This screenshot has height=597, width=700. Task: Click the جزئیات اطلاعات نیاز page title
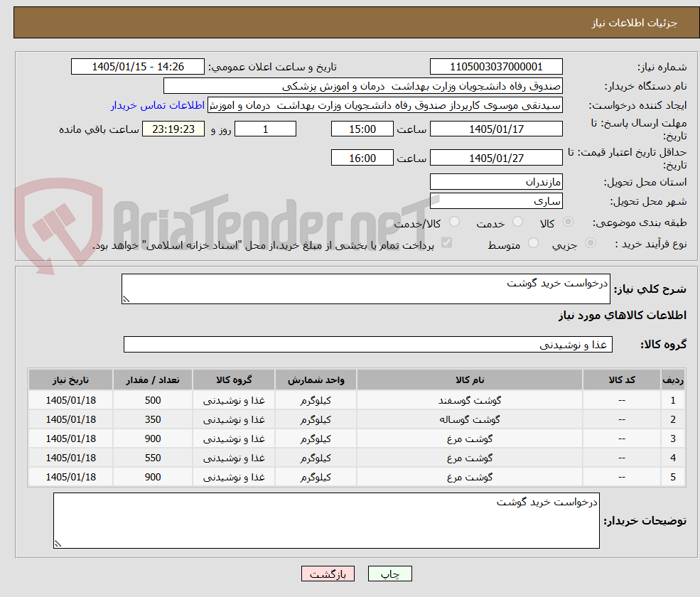(635, 23)
